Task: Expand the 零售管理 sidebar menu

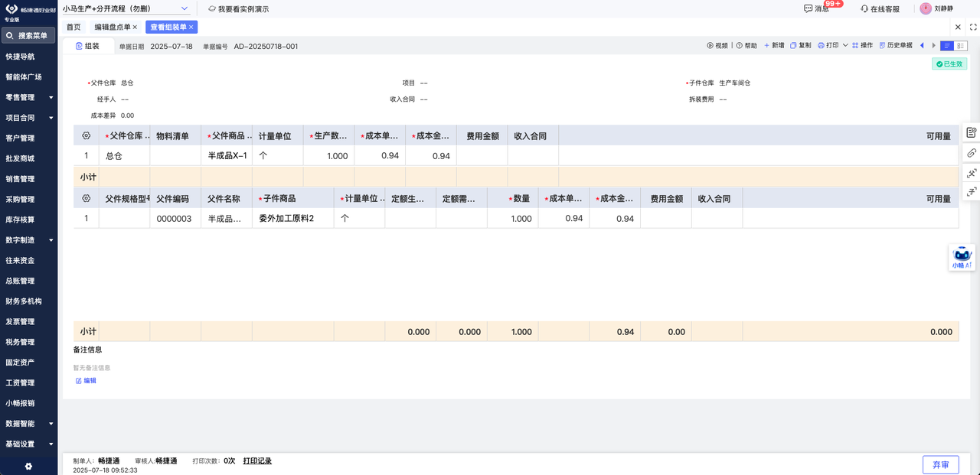Action: (x=28, y=97)
